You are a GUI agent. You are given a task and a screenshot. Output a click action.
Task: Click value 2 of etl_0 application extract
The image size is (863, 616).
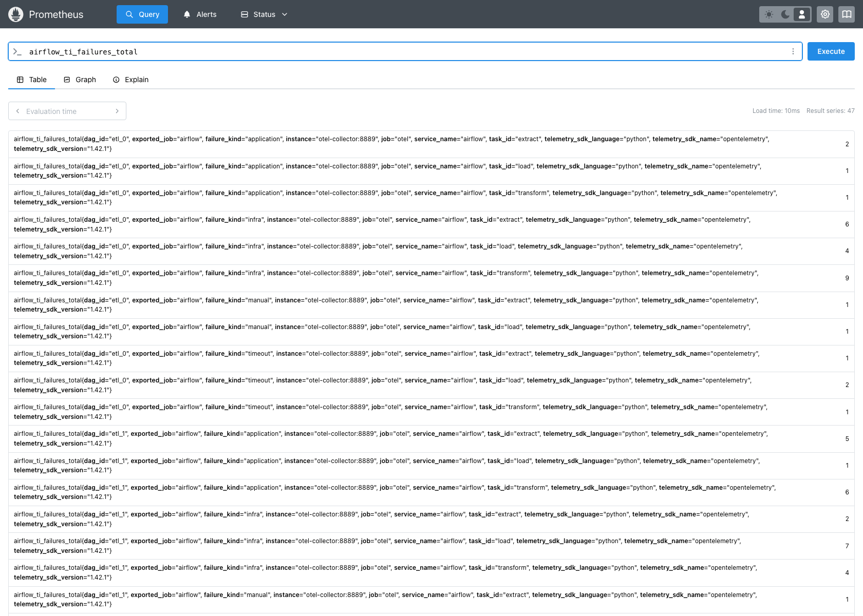[847, 144]
